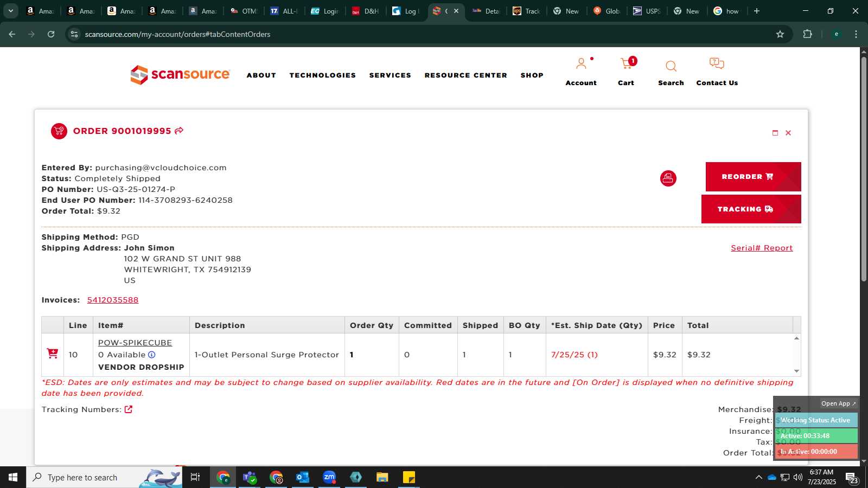Open the SHOP menu

tap(532, 75)
